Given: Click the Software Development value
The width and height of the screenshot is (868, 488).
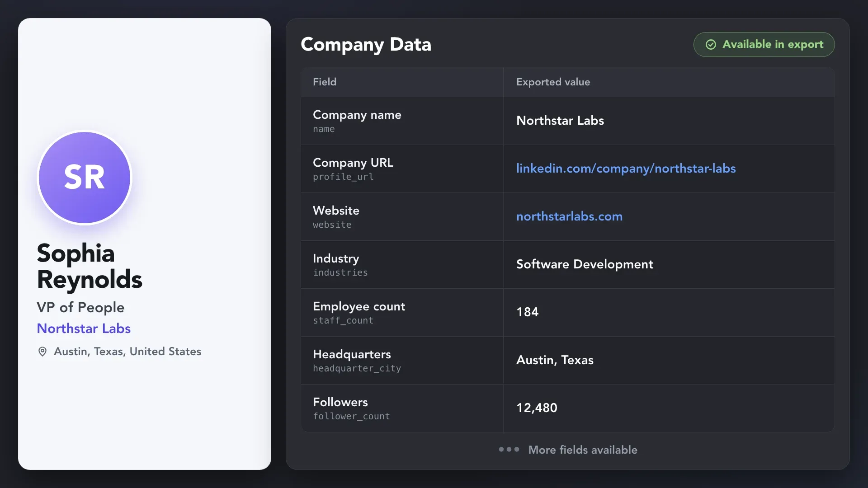Looking at the screenshot, I should [x=585, y=264].
